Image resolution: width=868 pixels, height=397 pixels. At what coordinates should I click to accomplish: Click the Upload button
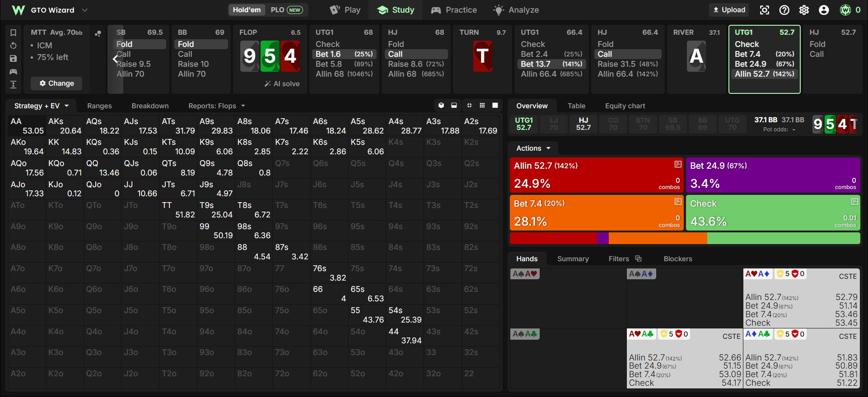(x=729, y=10)
